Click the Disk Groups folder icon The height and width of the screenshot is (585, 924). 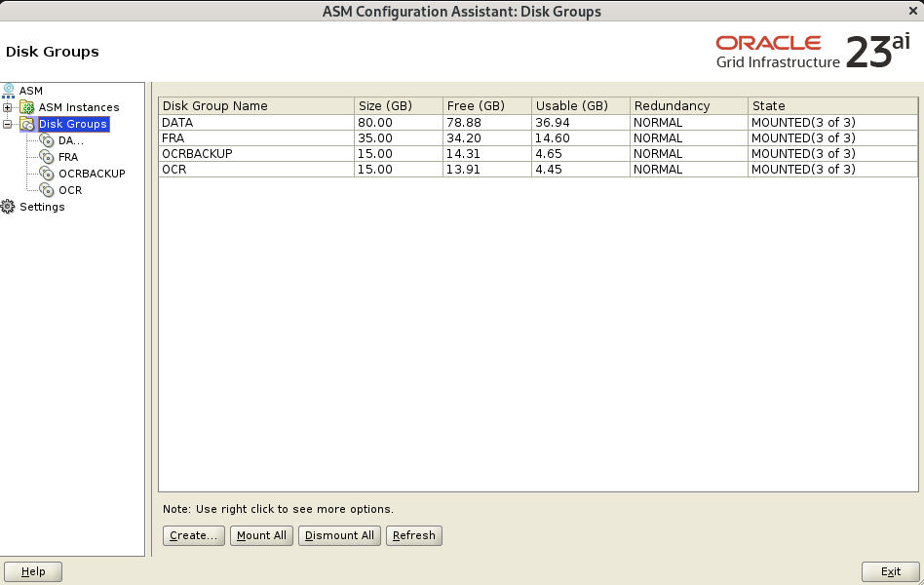(27, 124)
